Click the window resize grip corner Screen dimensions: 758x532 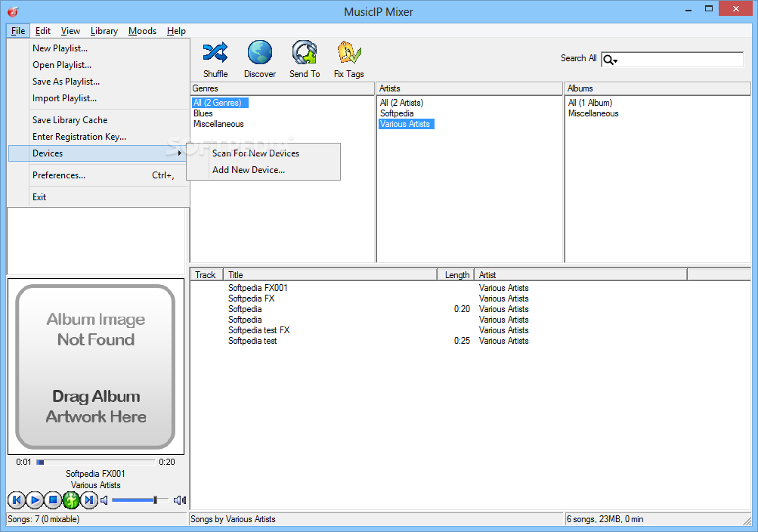coord(747,521)
